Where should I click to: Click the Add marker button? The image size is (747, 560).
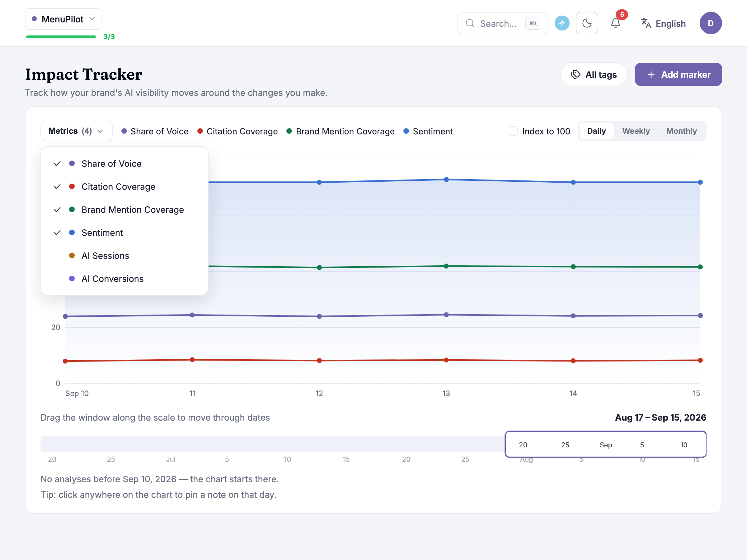[678, 75]
